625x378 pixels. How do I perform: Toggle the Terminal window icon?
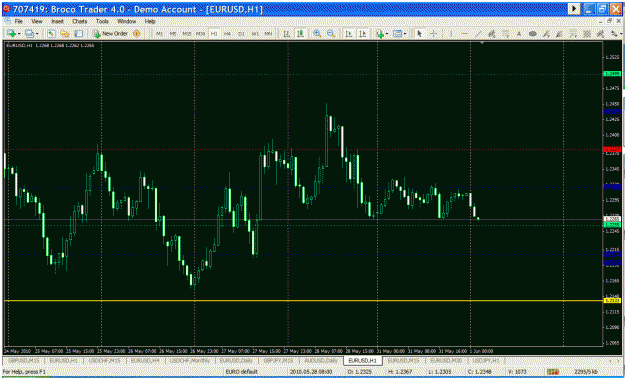(x=79, y=34)
